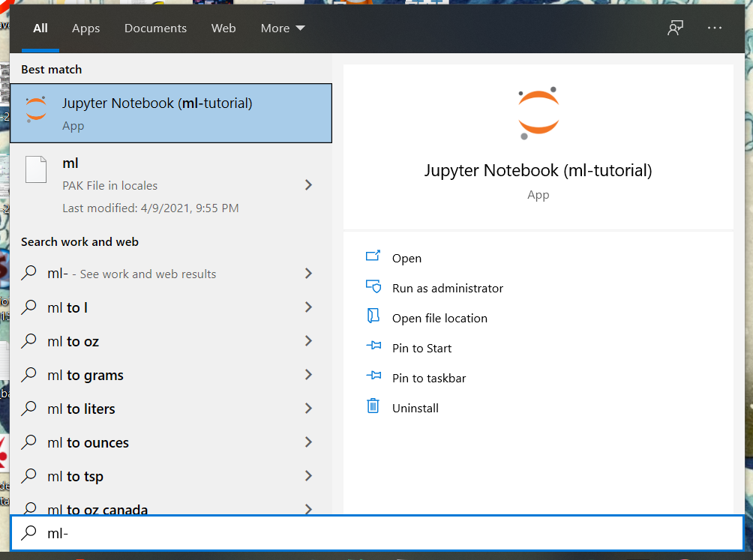The width and height of the screenshot is (753, 560).
Task: Expand the 'ml to oz' chevron
Action: click(x=309, y=340)
